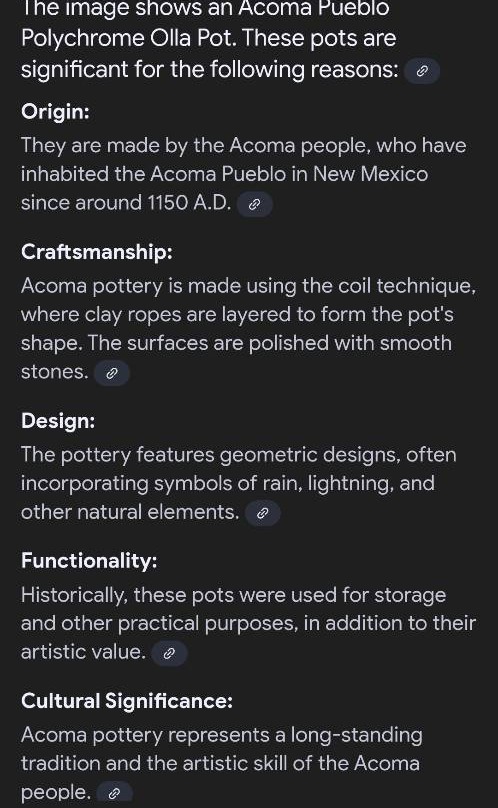
Task: Click the line 'incorporating symbols of rain, lightning'
Action: 227,483
